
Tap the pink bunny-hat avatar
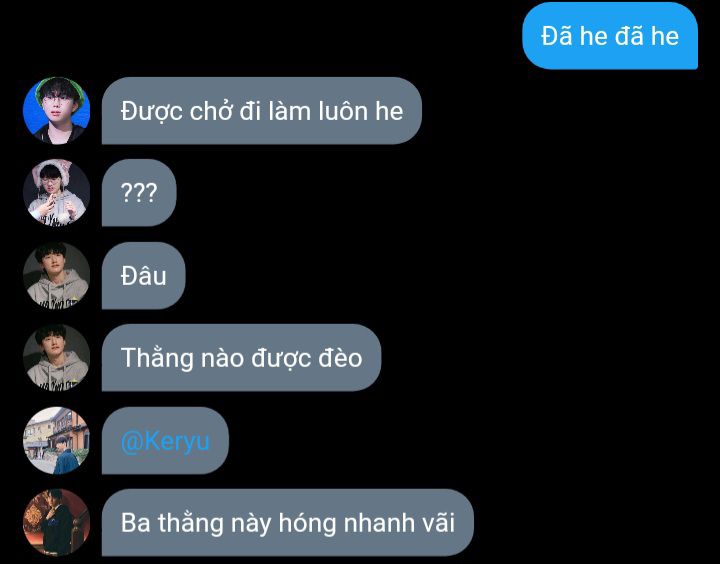(x=56, y=193)
